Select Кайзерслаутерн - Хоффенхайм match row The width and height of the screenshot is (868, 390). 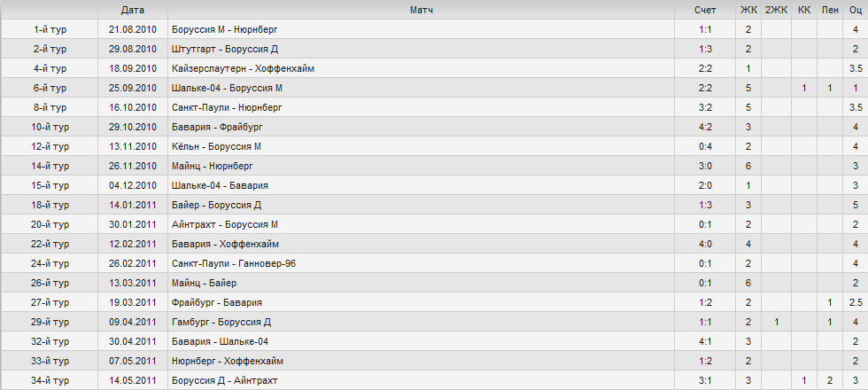click(x=434, y=68)
